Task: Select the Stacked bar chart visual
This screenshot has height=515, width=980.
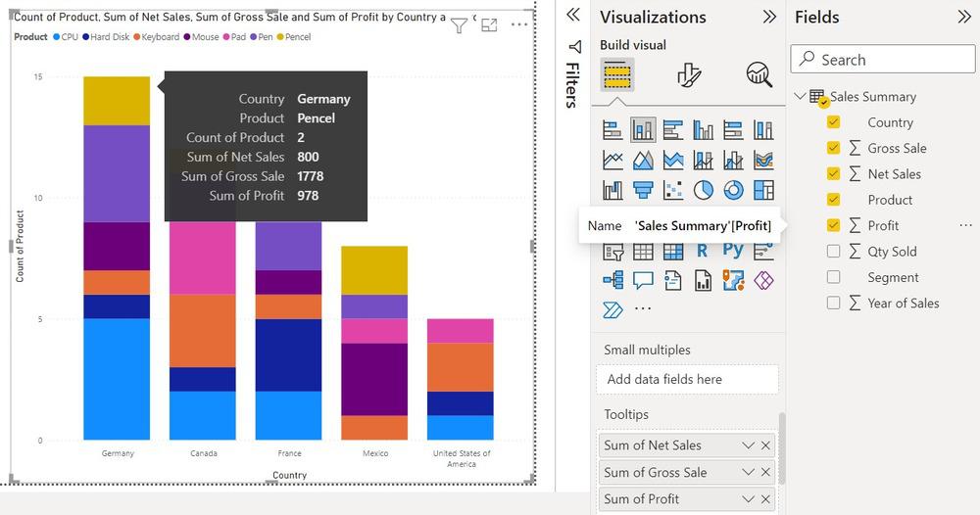Action: click(x=612, y=130)
